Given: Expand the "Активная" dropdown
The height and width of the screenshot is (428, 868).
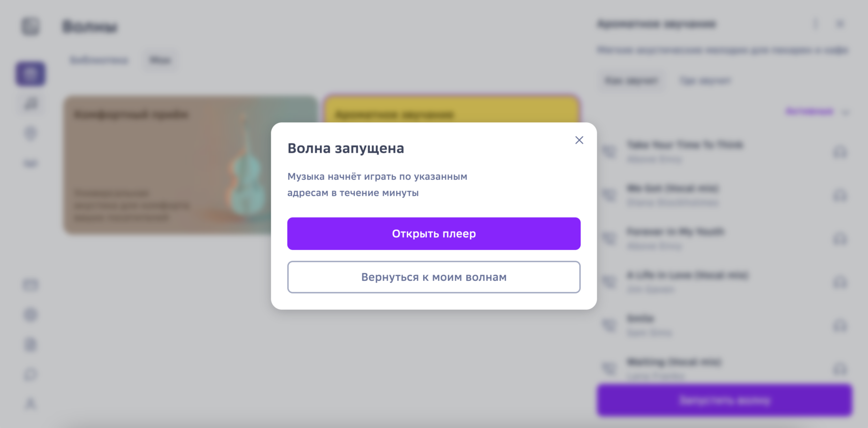Looking at the screenshot, I should (816, 112).
